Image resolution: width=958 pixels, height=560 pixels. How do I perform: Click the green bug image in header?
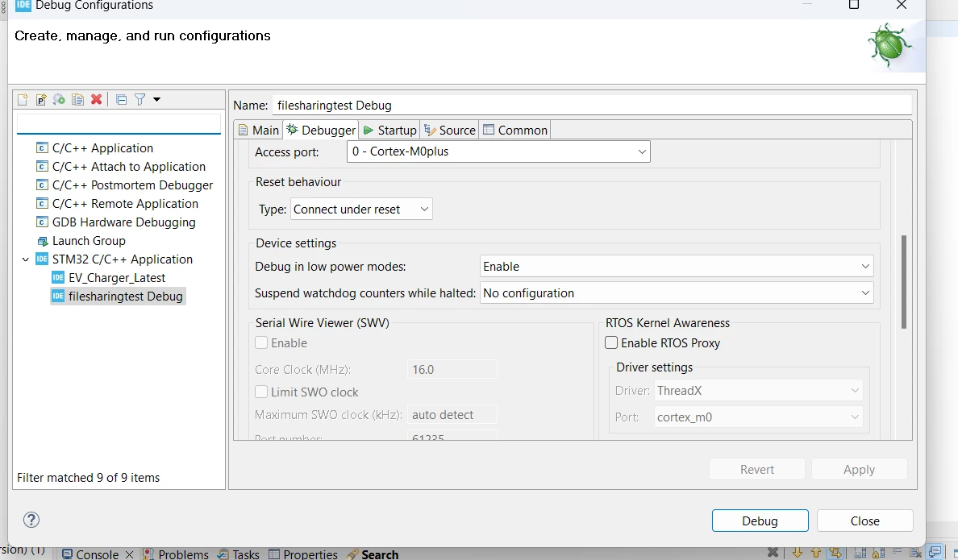point(889,45)
